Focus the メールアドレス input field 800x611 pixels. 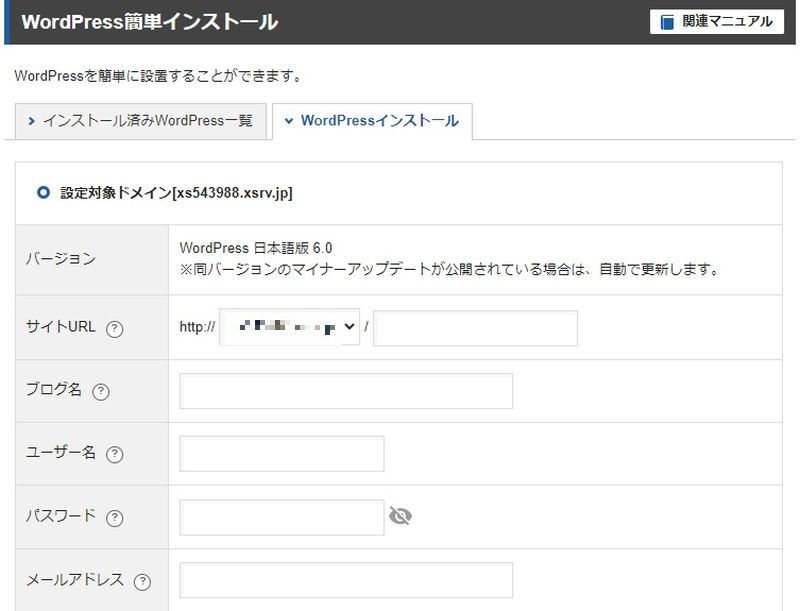(x=346, y=580)
